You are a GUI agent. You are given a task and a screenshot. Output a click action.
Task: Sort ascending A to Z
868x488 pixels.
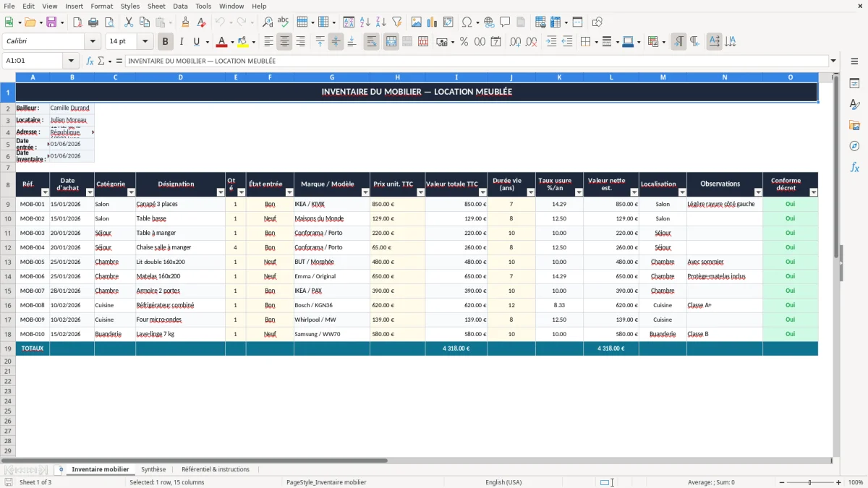click(x=365, y=22)
